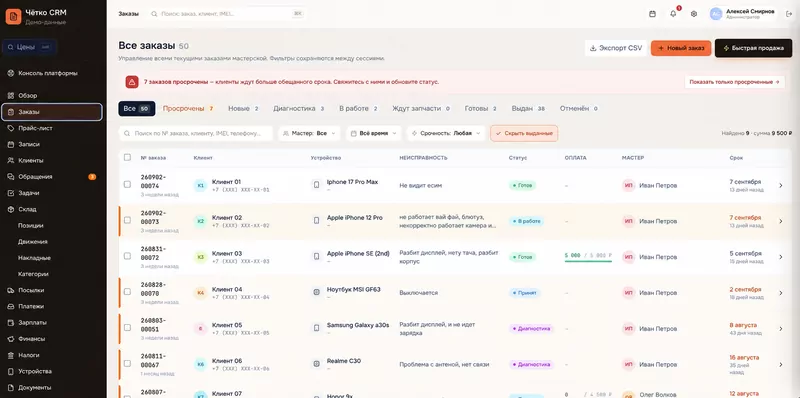Open notifications bell icon
The width and height of the screenshot is (800, 398).
point(673,14)
